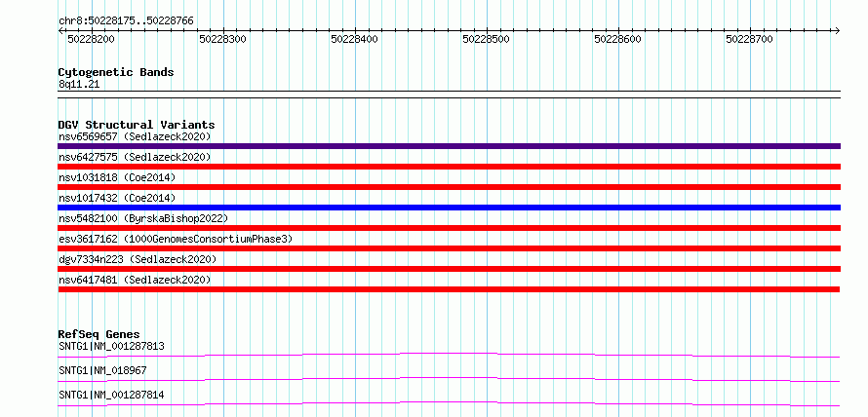Select the DGV Structural Variants track title
Image resolution: width=868 pixels, height=417 pixels.
click(x=137, y=125)
